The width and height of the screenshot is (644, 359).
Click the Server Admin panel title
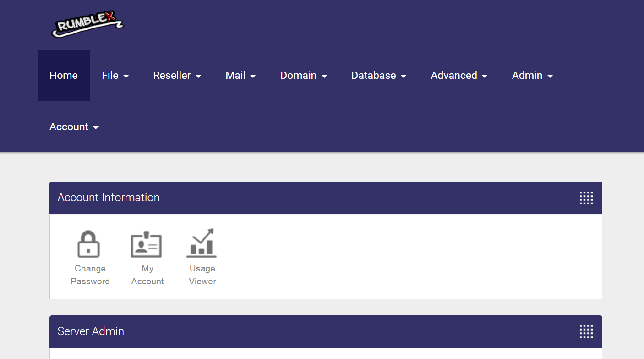[x=91, y=331]
